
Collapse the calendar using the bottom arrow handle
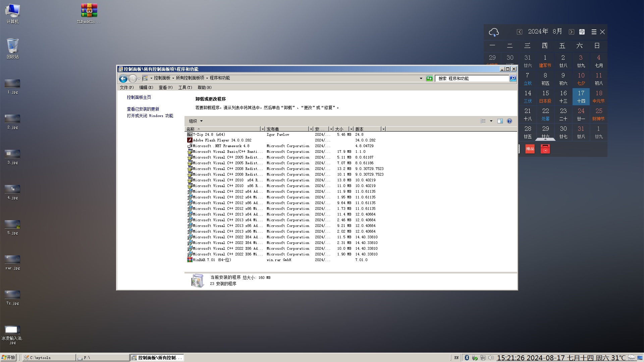[x=545, y=139]
